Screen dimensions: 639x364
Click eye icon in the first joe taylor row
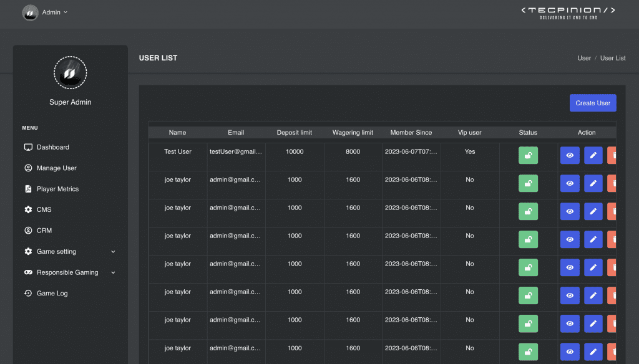pos(570,183)
